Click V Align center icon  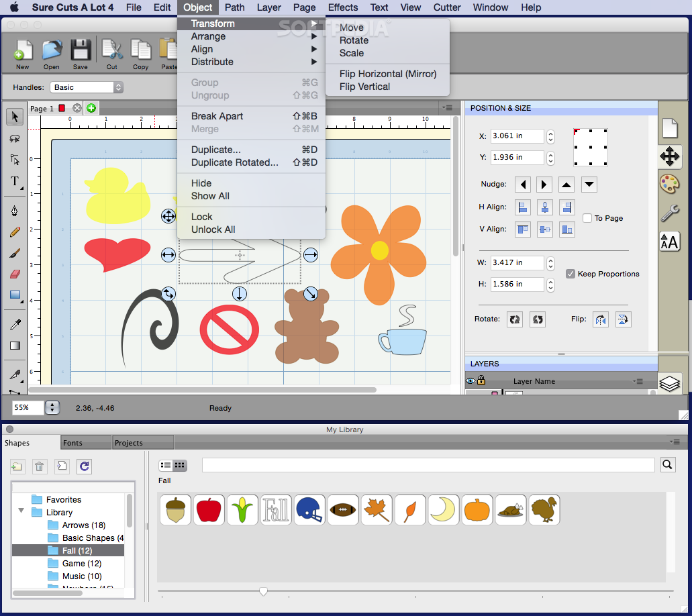(x=545, y=229)
